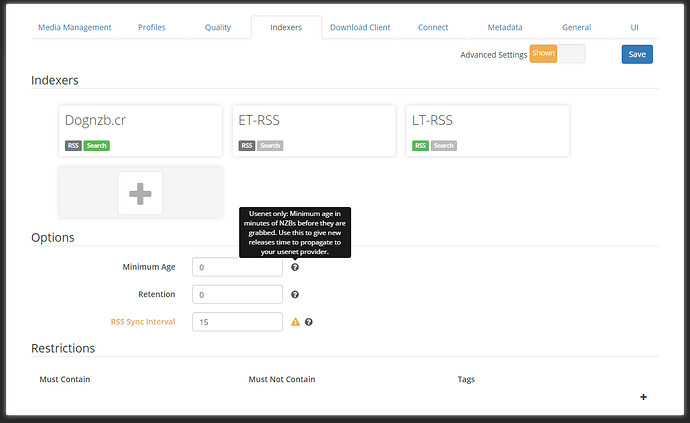Click the Search badge on ET-RSS
Viewport: 690px width, 423px height.
point(270,146)
